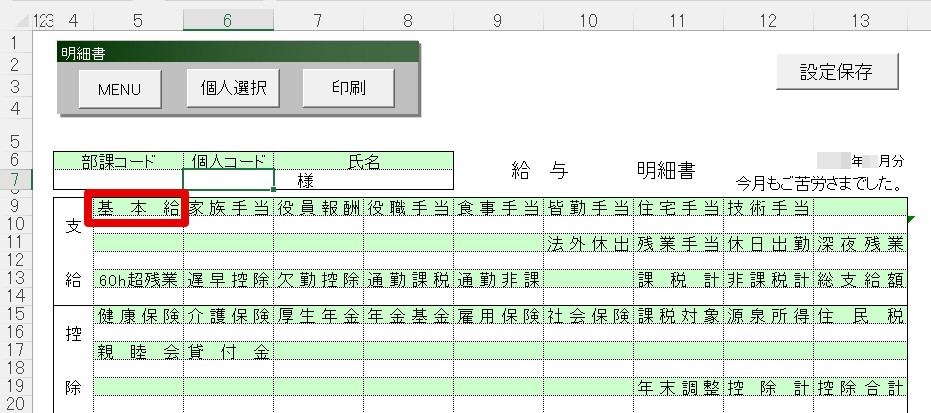931x413 pixels.
Task: Click the 年金基金 cell
Action: [x=408, y=316]
